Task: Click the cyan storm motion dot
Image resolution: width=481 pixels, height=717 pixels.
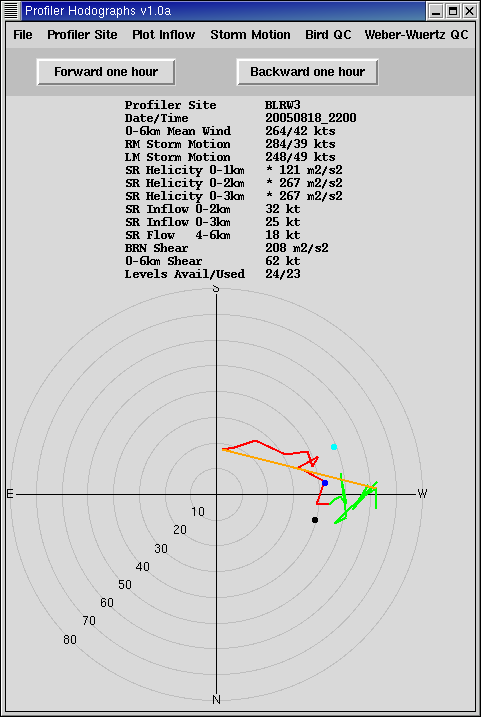Action: point(334,447)
